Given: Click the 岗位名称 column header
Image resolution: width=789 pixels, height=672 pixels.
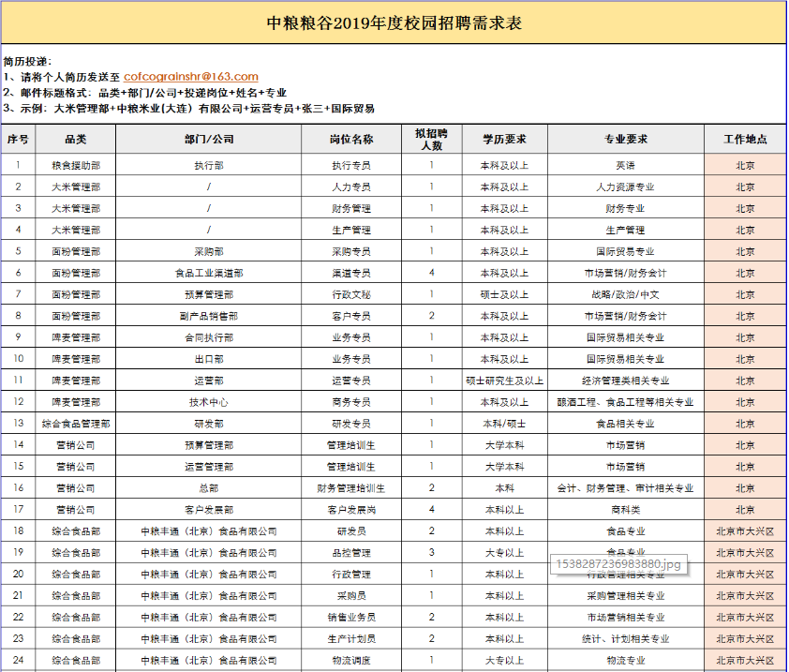Looking at the screenshot, I should pyautogui.click(x=351, y=139).
